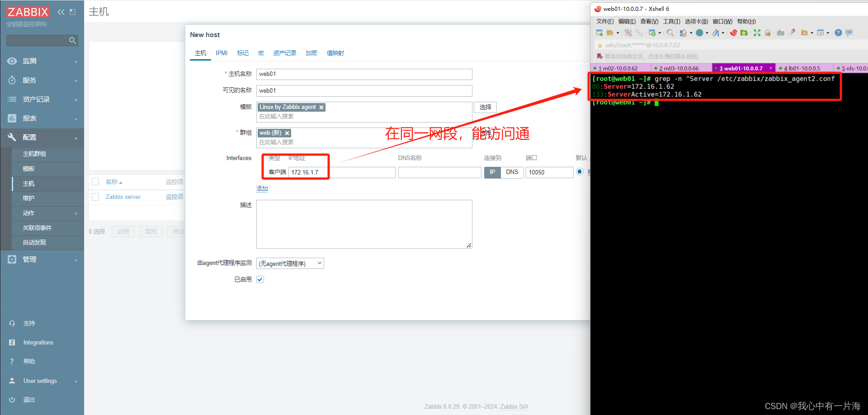Click 选择 button beside templates field

click(486, 107)
